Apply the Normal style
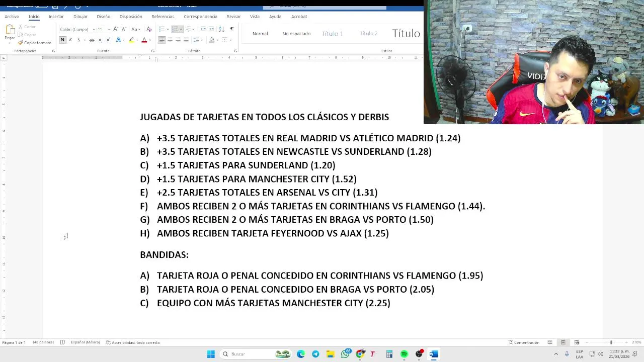 (260, 34)
